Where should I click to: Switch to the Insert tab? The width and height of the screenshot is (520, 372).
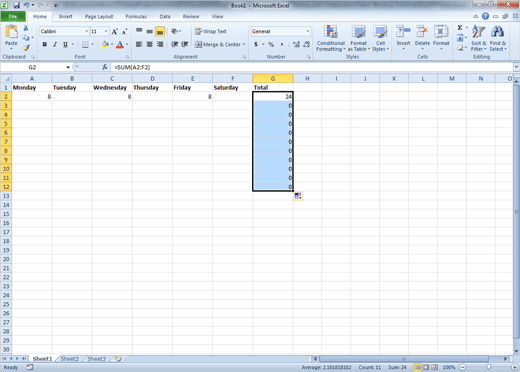[66, 16]
